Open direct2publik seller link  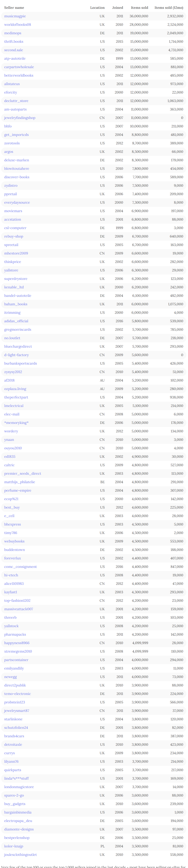tap(15, 685)
